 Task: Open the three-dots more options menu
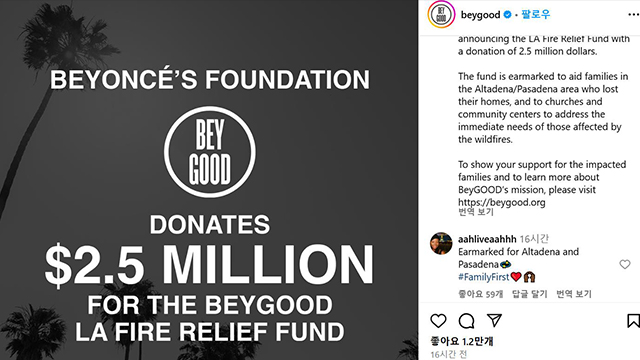click(x=633, y=15)
